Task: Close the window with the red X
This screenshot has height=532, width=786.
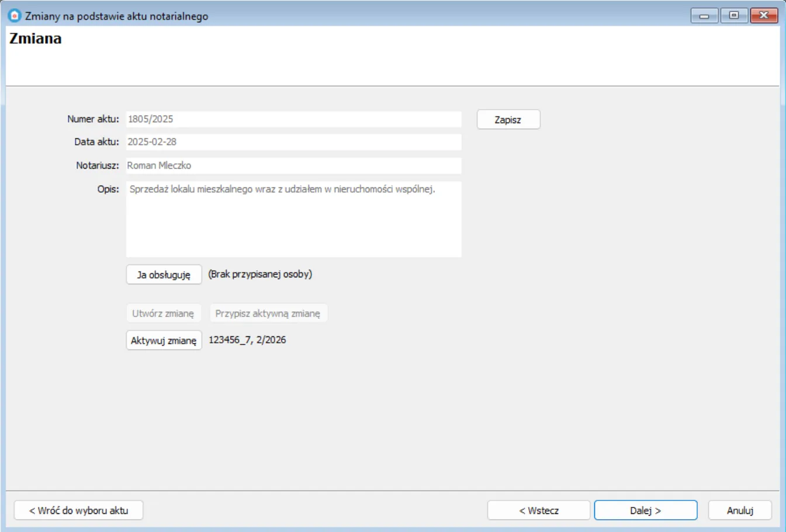Action: [764, 16]
